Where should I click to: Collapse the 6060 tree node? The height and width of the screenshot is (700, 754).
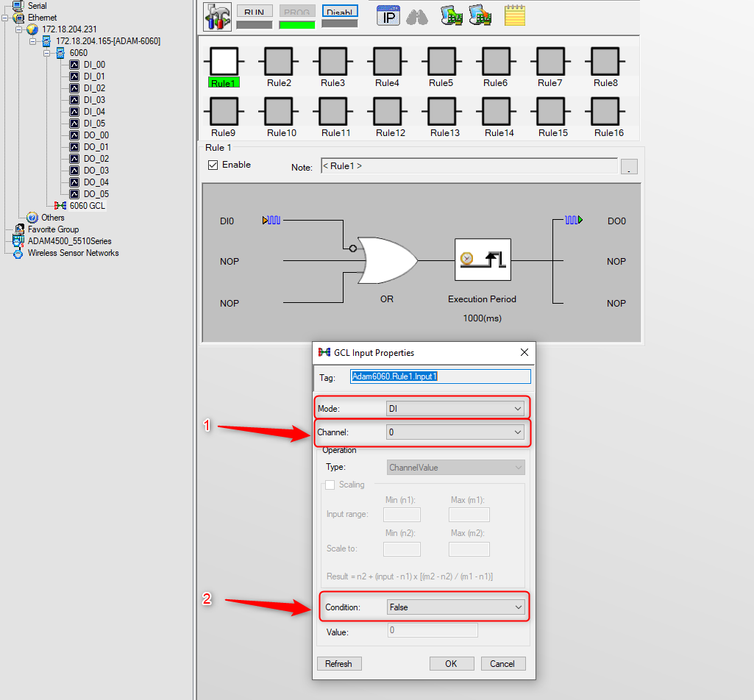pos(46,53)
